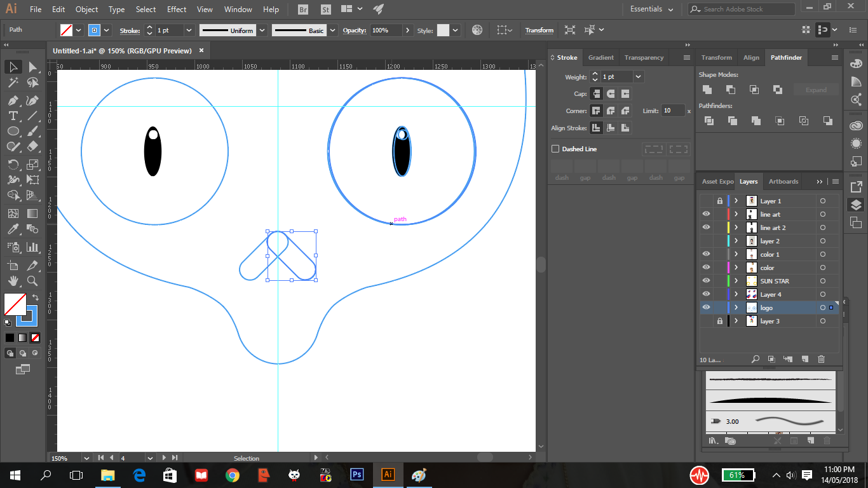Click the Style swatch in control bar
The width and height of the screenshot is (868, 488).
pos(443,30)
